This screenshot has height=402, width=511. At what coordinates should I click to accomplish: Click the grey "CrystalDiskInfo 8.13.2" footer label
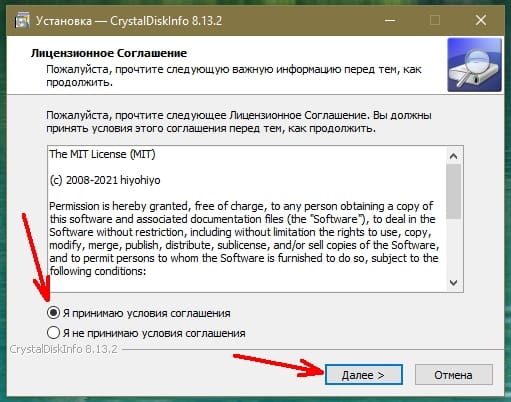click(x=63, y=349)
